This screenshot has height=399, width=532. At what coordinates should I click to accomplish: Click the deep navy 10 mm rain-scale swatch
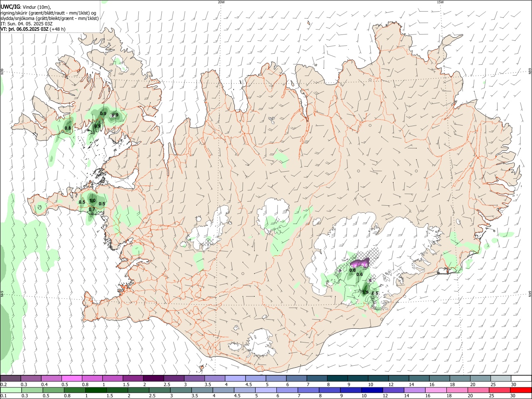tap(372, 390)
